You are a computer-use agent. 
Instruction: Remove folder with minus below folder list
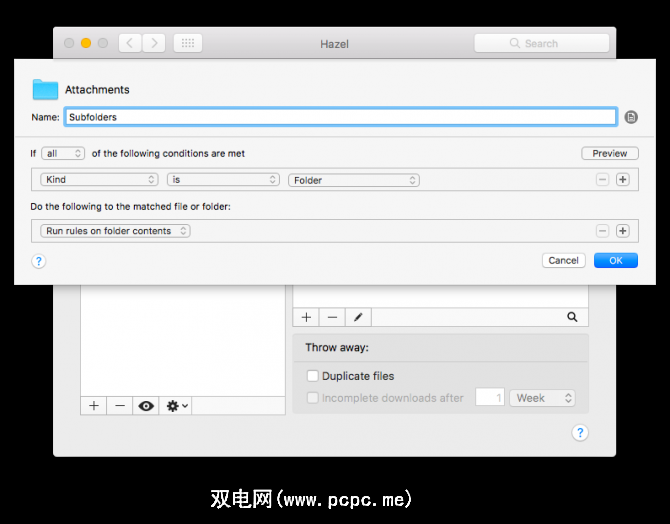[120, 406]
